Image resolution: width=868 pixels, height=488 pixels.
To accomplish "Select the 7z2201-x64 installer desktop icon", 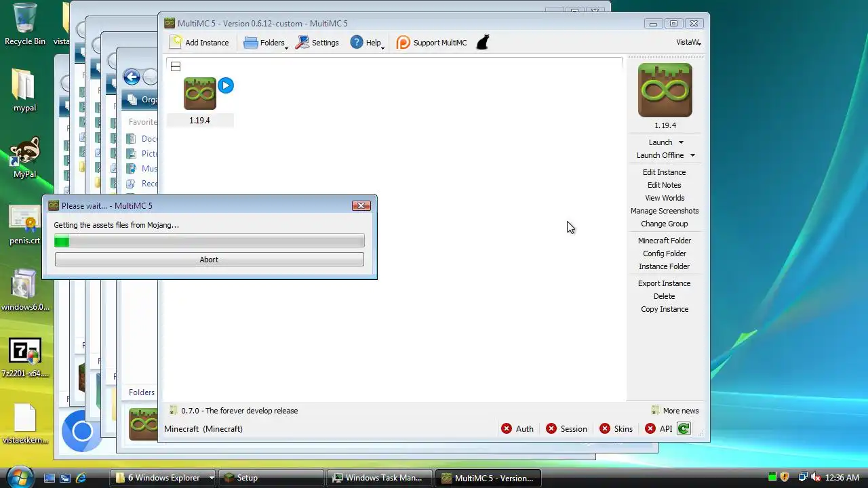I will 25,358.
